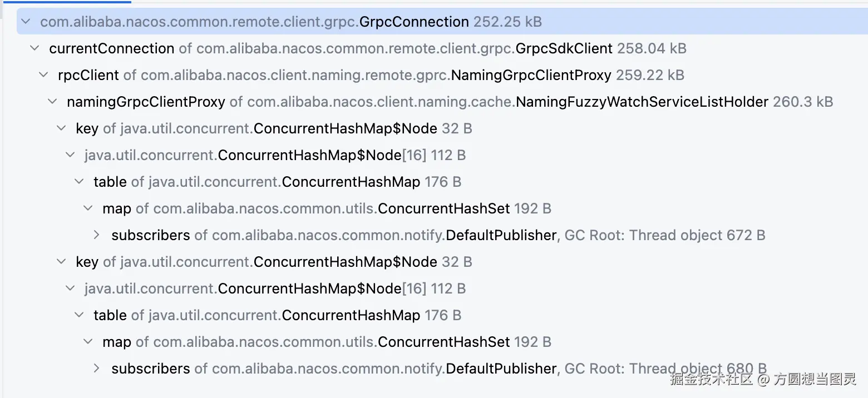Expand the subscribers DefaultPublisher 672 B node
This screenshot has width=868, height=398.
[97, 235]
